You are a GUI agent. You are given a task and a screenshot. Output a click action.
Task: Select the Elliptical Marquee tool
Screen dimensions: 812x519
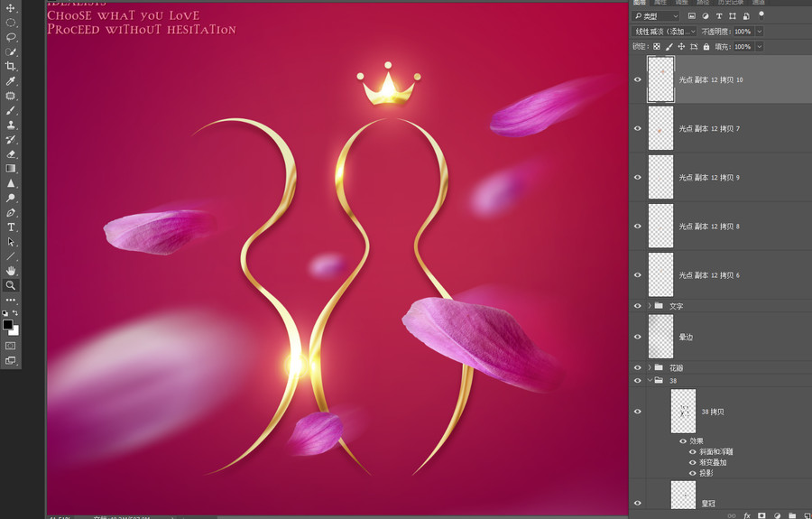pos(10,23)
